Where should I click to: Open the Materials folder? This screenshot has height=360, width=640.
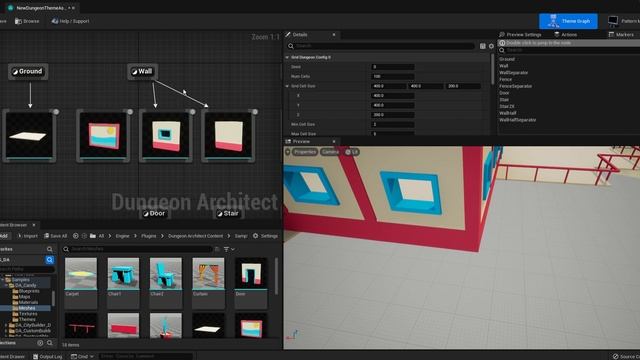27,302
